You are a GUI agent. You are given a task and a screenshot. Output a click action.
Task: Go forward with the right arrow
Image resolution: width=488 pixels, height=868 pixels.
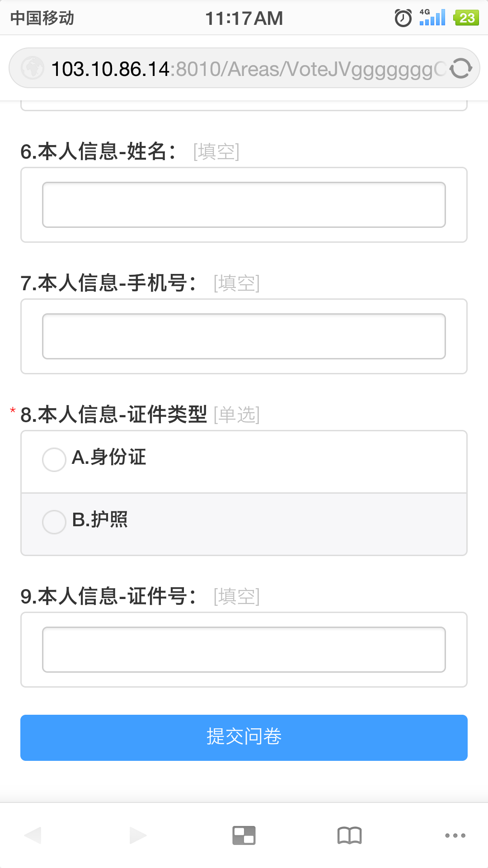point(138,835)
